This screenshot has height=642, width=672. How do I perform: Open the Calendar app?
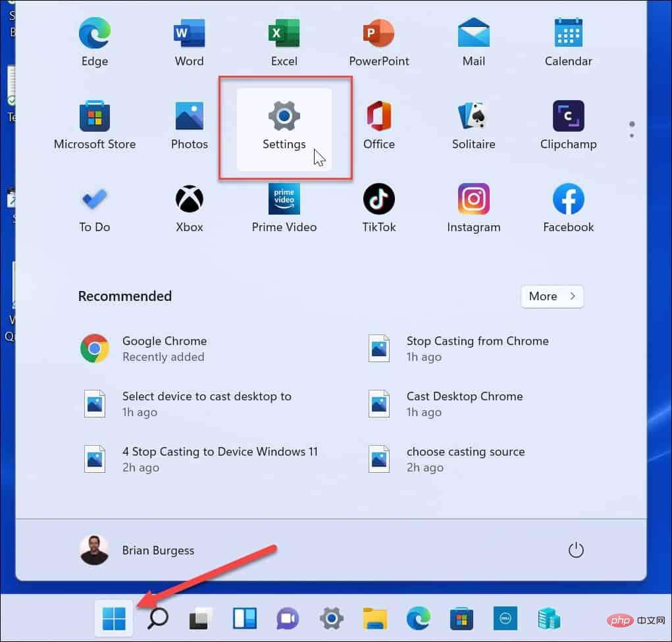[x=568, y=41]
